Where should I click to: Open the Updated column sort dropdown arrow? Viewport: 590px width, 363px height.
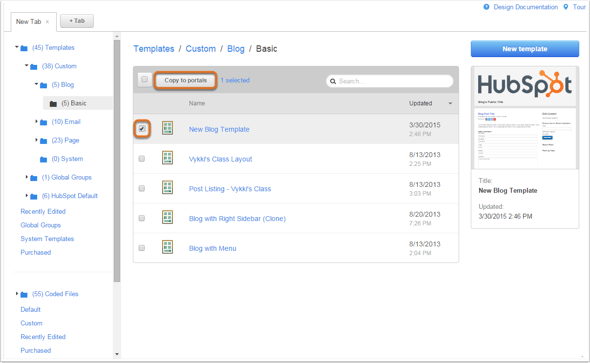450,103
